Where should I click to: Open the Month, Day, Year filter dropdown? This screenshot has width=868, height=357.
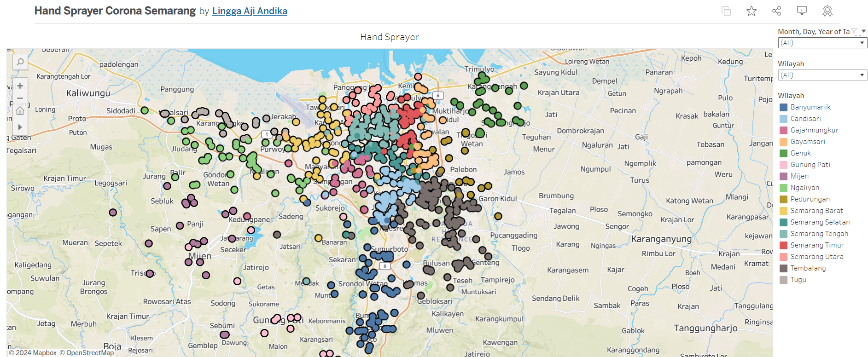[x=822, y=43]
